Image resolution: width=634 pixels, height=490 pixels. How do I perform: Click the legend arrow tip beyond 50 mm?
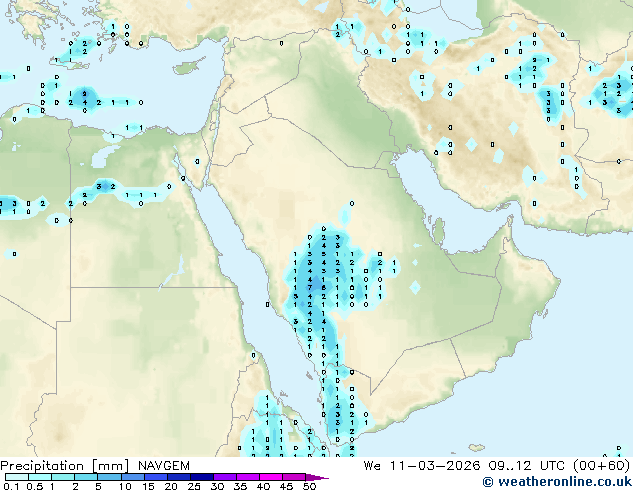click(318, 477)
